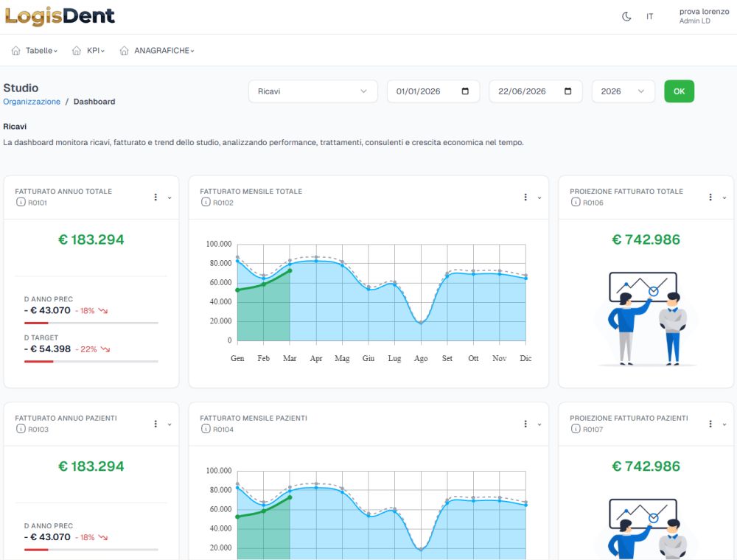737x560 pixels.
Task: Click the home icon beside KPI
Action: click(77, 50)
